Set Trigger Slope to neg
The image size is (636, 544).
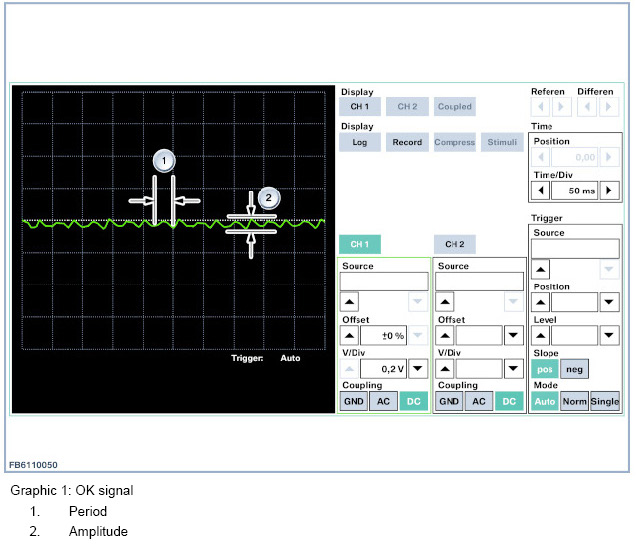(574, 369)
